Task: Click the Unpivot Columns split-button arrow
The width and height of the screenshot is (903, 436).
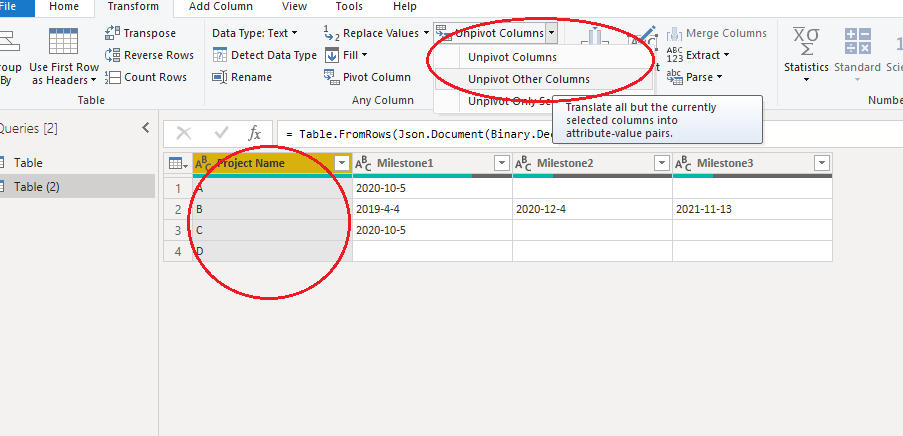Action: (x=552, y=33)
